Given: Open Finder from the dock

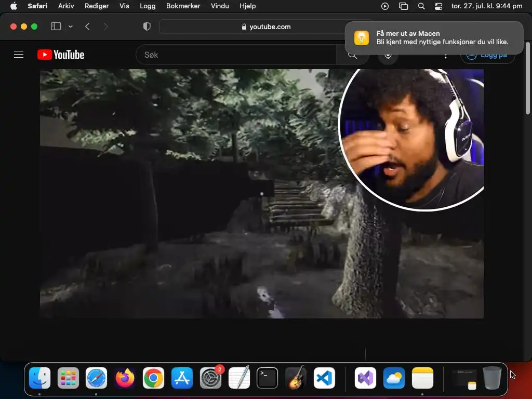Looking at the screenshot, I should coord(39,378).
